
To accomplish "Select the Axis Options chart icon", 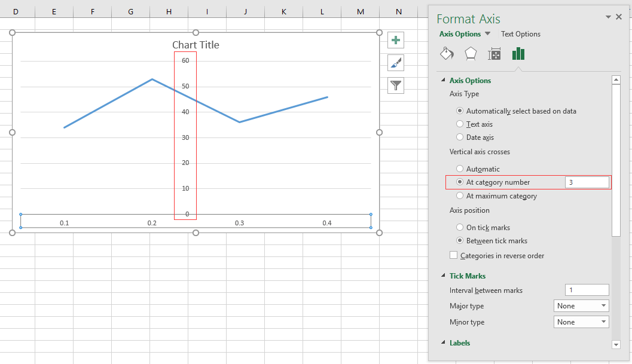I will coord(518,54).
